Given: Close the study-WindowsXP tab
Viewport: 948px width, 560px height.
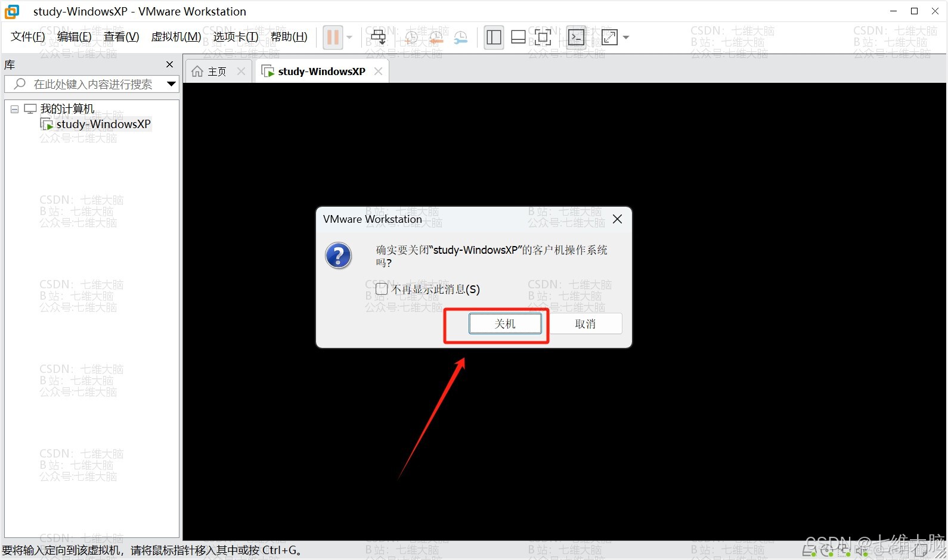Looking at the screenshot, I should pos(378,71).
